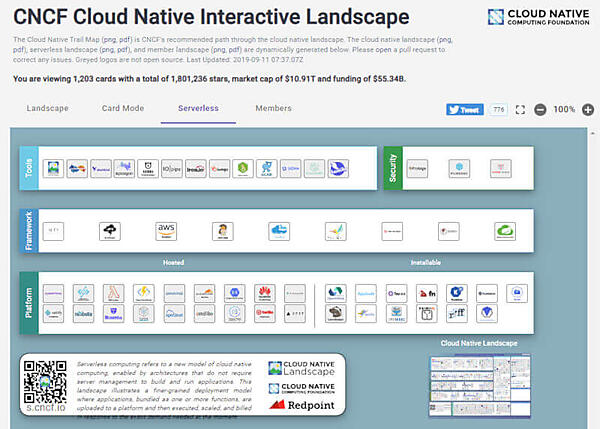Screen dimensions: 600x429
Task: Open the PureSec card in Security
Action: (x=459, y=169)
